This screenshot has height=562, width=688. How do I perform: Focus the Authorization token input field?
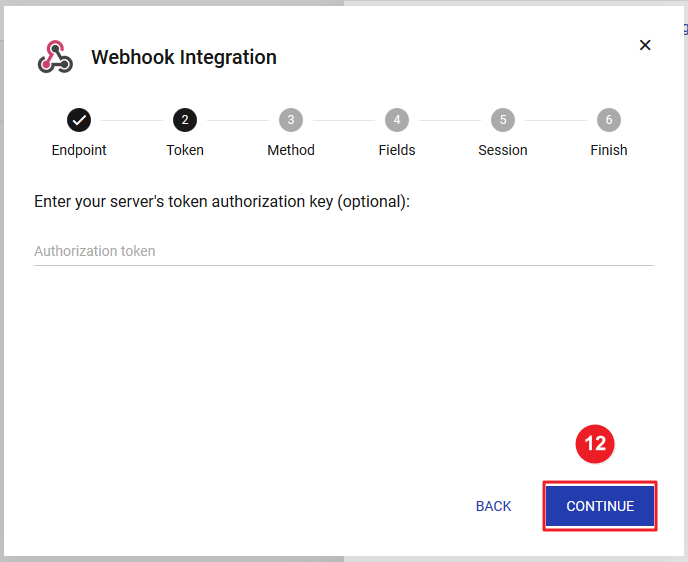tap(343, 251)
